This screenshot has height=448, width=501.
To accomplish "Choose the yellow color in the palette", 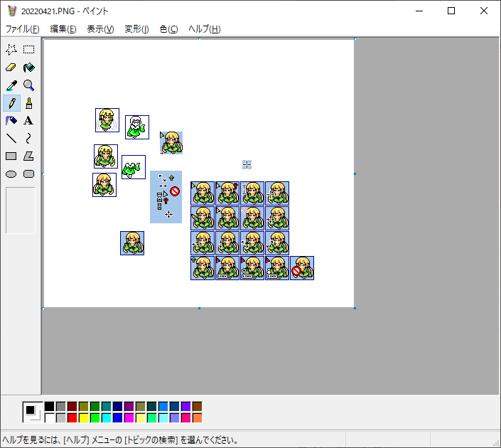I will coord(83,417).
